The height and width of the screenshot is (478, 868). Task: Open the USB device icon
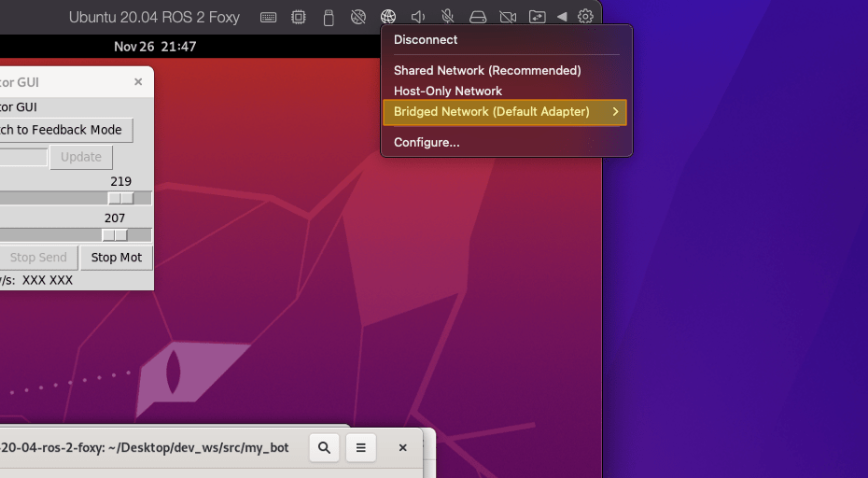click(x=328, y=17)
